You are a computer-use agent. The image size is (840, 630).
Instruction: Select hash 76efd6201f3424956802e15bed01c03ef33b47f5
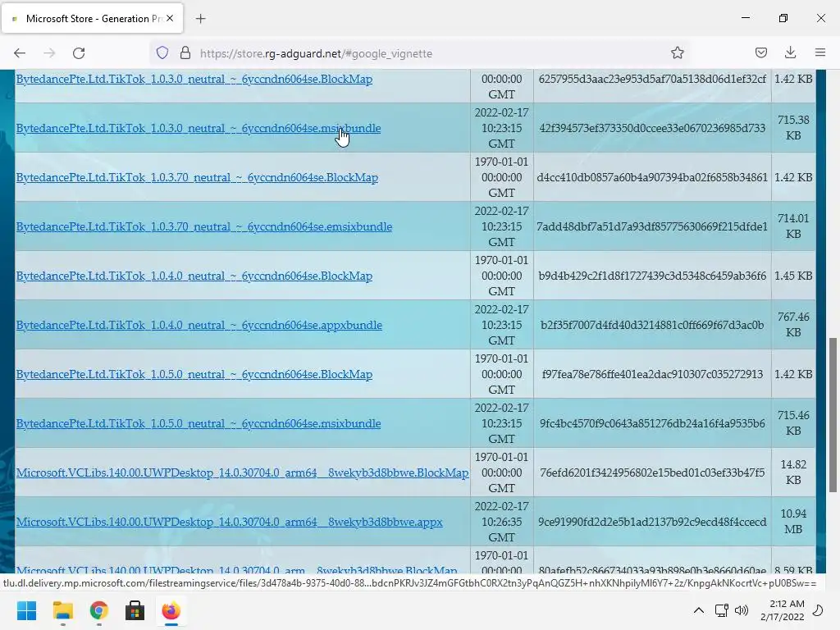(x=652, y=473)
